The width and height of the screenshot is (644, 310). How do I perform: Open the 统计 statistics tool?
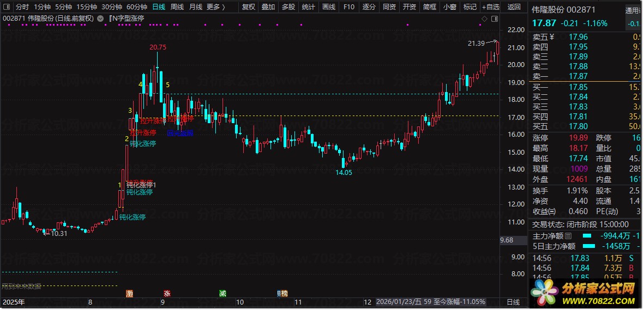click(309, 7)
